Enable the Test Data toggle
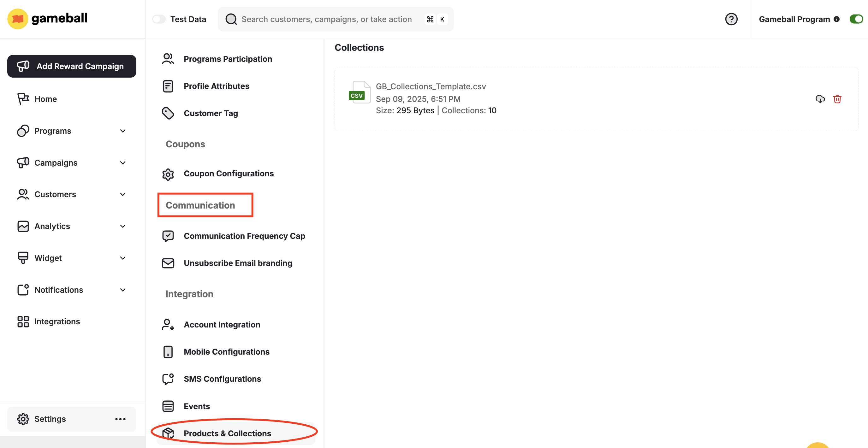The width and height of the screenshot is (868, 448). (x=159, y=19)
